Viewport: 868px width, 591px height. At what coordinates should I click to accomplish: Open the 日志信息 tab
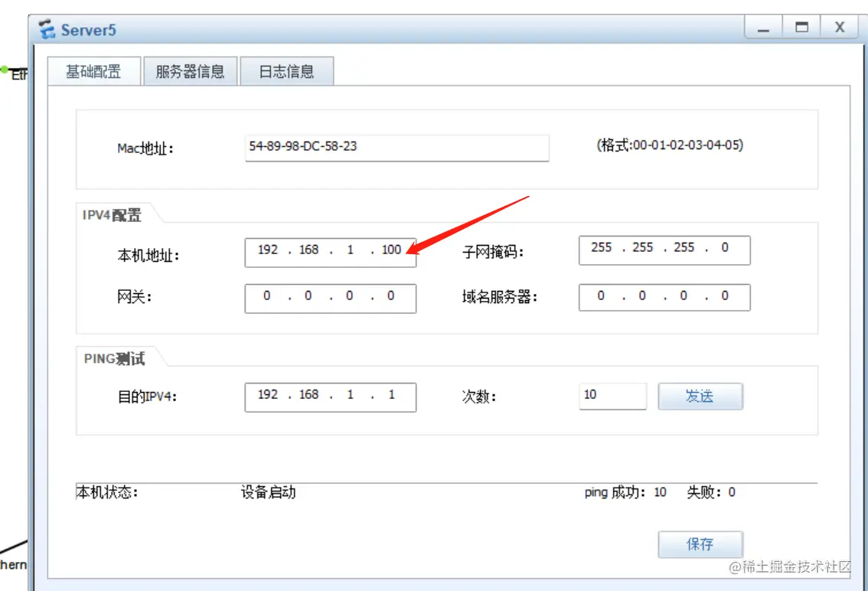[x=287, y=71]
